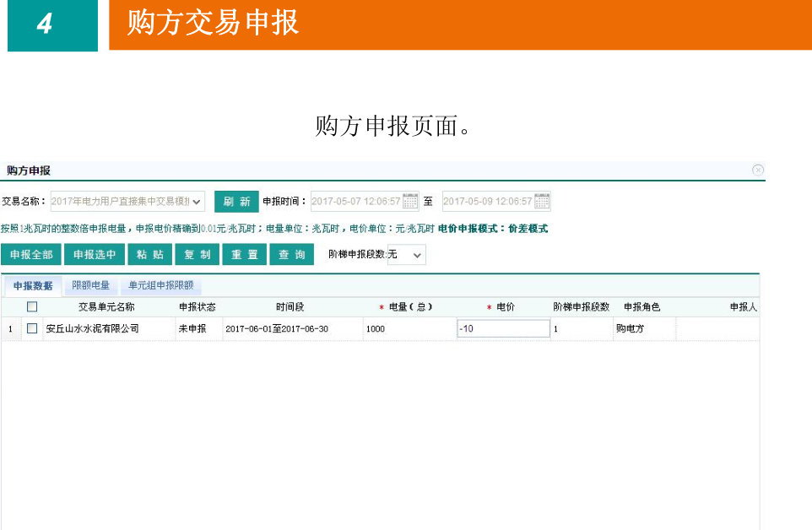Open the 单元组申报限额 tab
The height and width of the screenshot is (530, 812).
[x=160, y=286]
